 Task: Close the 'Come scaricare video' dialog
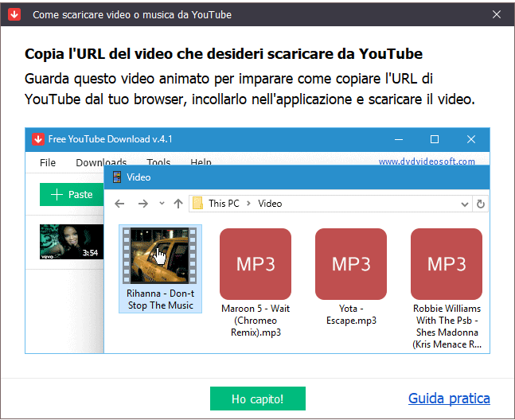coord(496,14)
